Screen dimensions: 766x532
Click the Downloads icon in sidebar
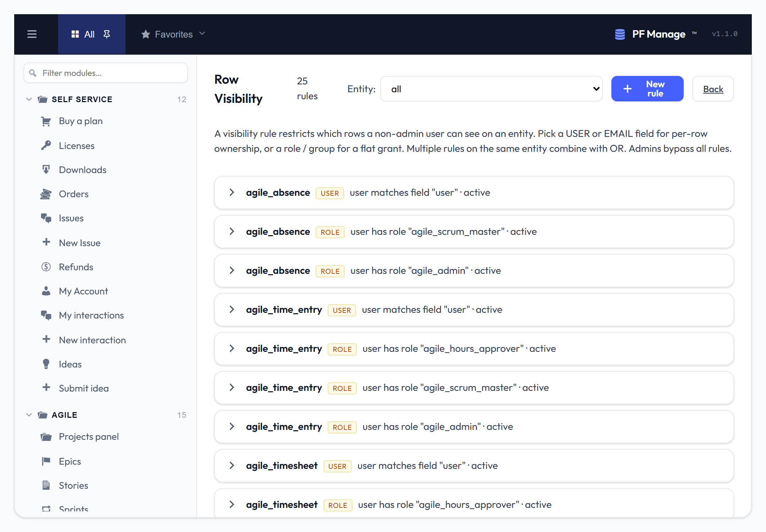coord(46,170)
